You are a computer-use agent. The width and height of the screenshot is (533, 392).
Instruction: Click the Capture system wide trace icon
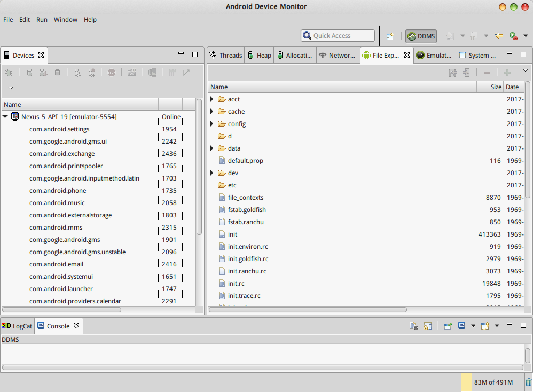(173, 73)
